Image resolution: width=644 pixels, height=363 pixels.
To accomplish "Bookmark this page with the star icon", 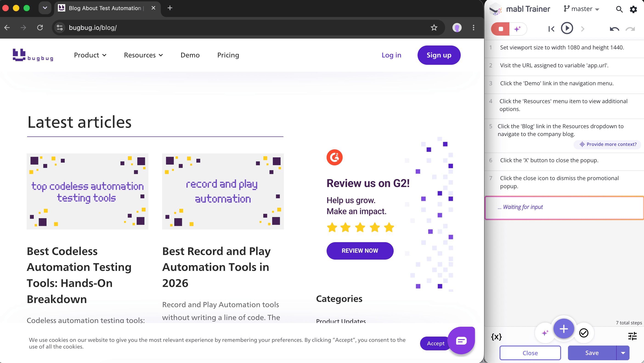I will [x=434, y=28].
